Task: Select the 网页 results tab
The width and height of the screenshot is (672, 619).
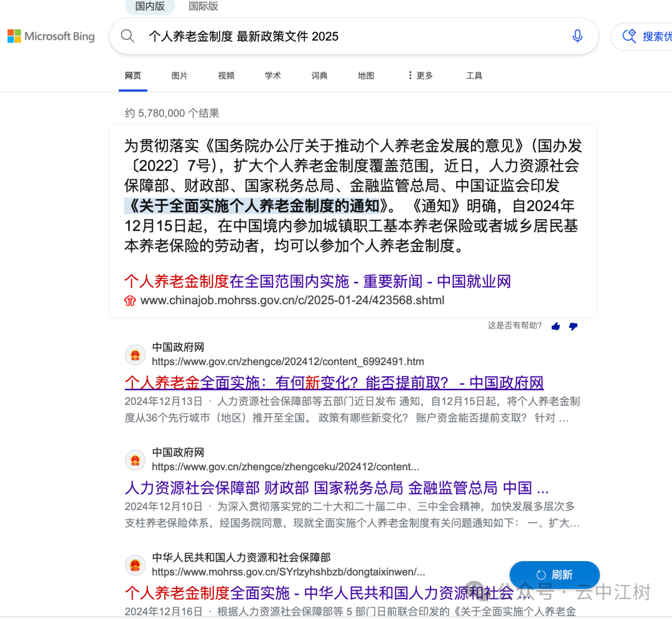Action: (133, 76)
